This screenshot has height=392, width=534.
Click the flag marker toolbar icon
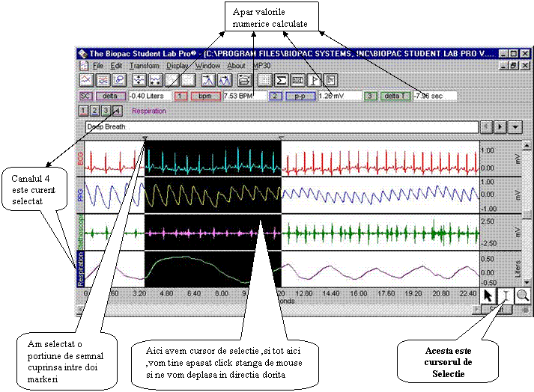(315, 80)
